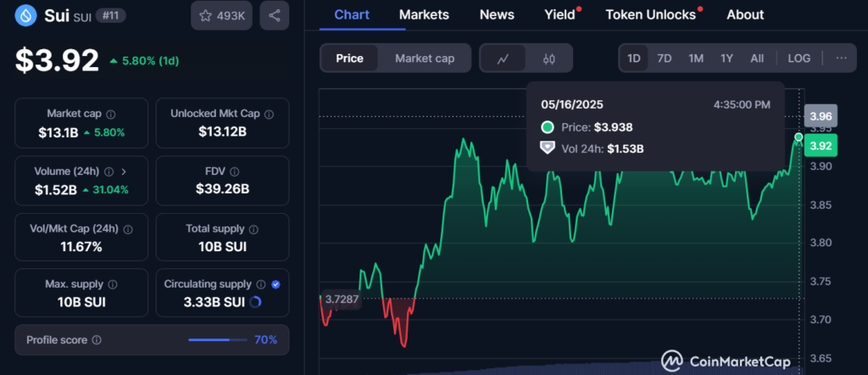Image resolution: width=868 pixels, height=375 pixels.
Task: Switch to candlestick chart icon
Action: (548, 59)
